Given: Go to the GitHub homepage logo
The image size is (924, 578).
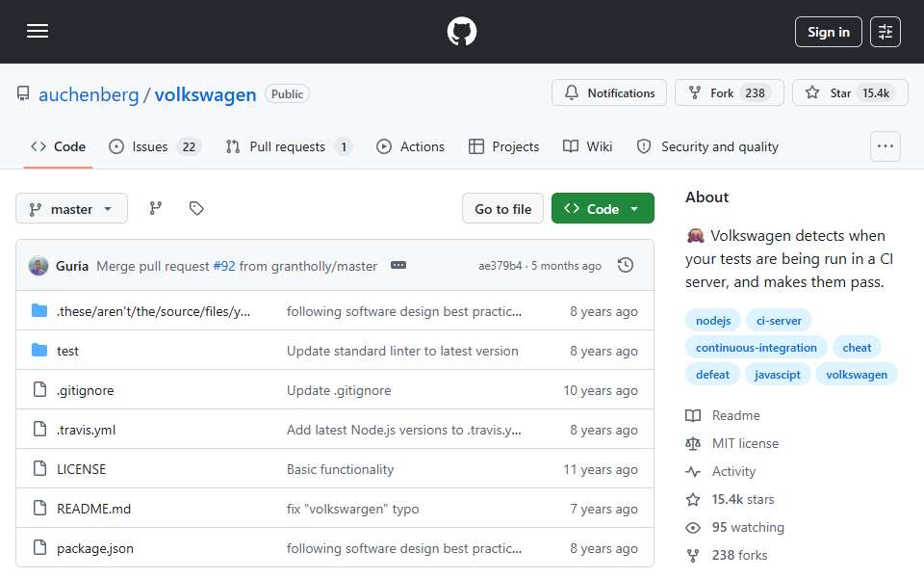Looking at the screenshot, I should [461, 31].
